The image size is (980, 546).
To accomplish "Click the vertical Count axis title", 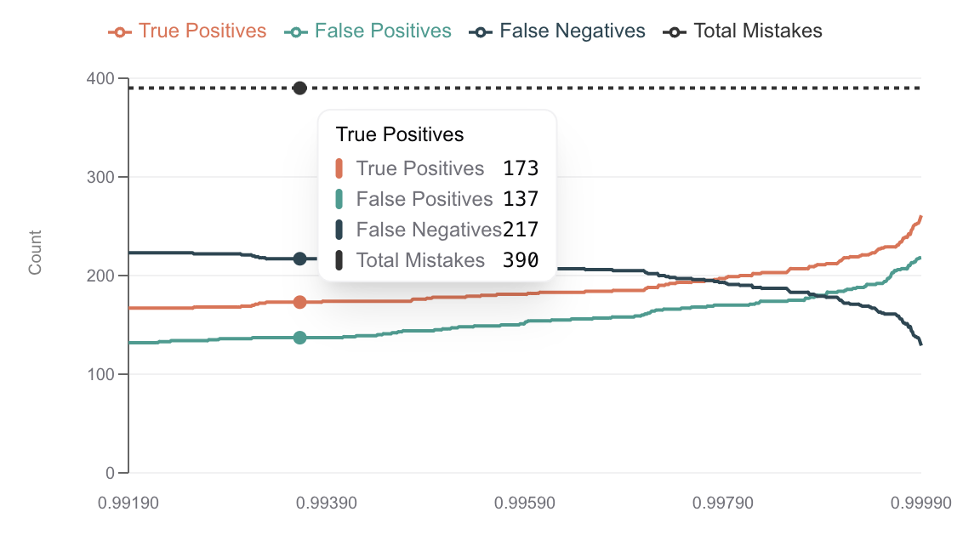I will [x=35, y=253].
